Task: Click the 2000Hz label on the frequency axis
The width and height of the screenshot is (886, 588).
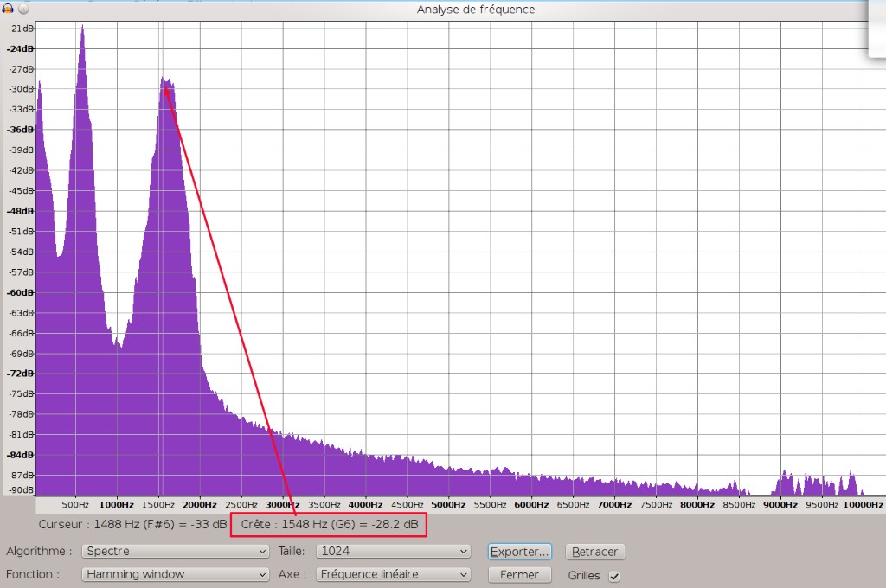Action: tap(200, 504)
